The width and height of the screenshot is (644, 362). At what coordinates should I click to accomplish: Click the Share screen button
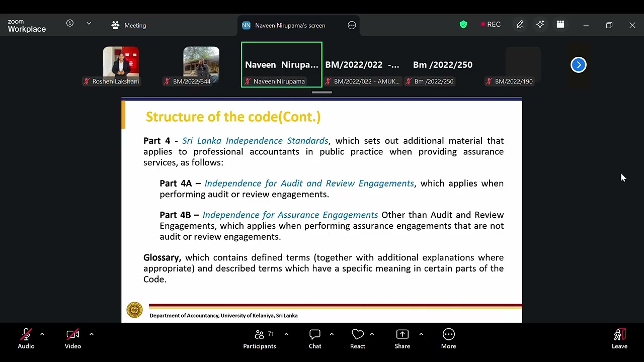pos(403,339)
